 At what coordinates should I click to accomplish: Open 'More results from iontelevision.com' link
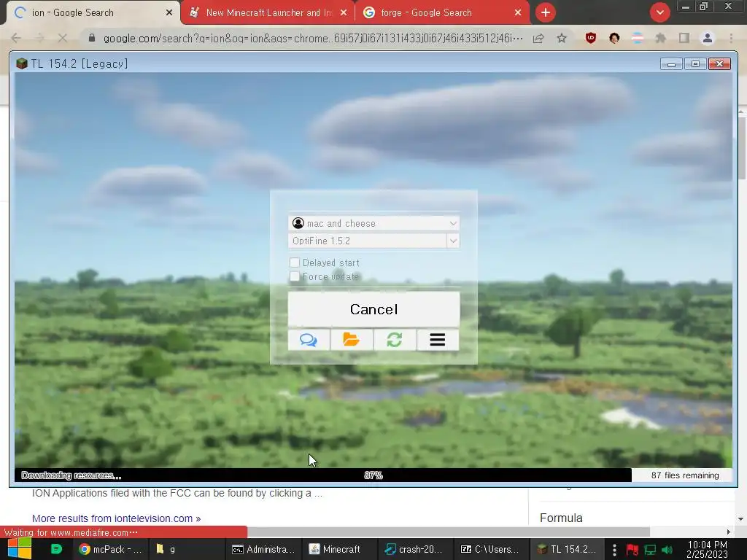pyautogui.click(x=116, y=518)
